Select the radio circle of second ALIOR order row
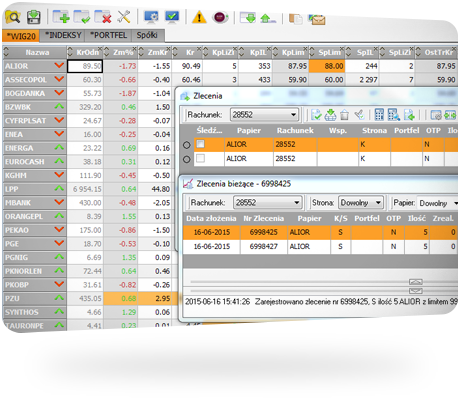 click(186, 159)
